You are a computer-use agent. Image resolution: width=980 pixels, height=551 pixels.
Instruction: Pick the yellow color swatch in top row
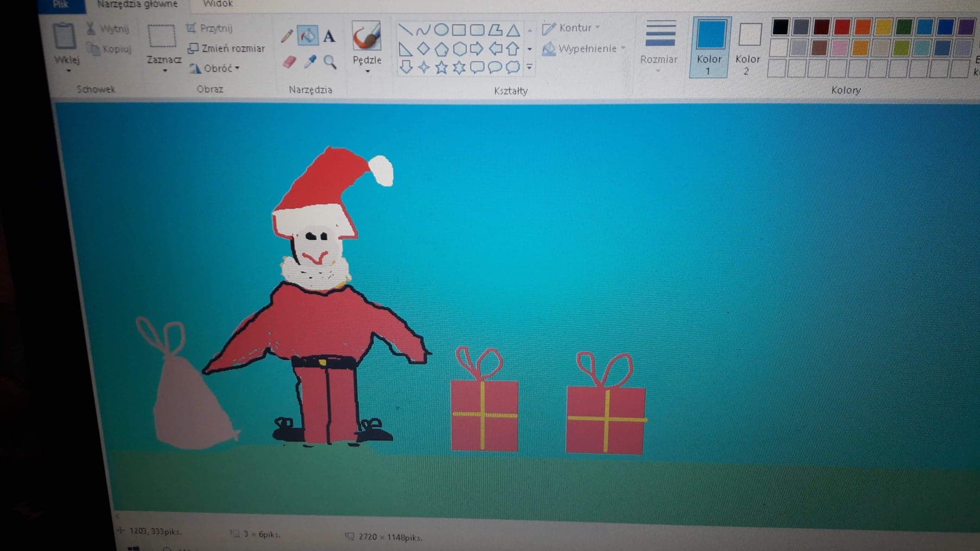[x=883, y=26]
